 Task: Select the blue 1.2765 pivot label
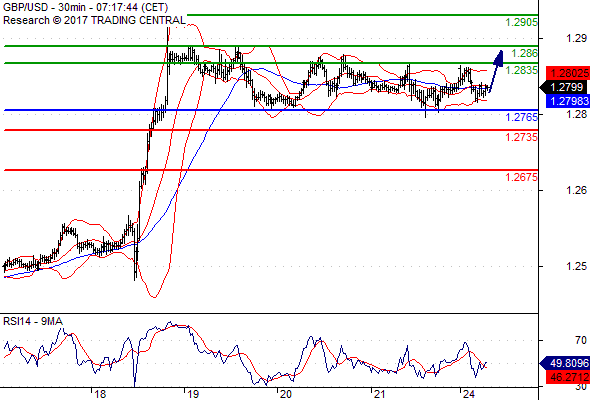[x=522, y=117]
